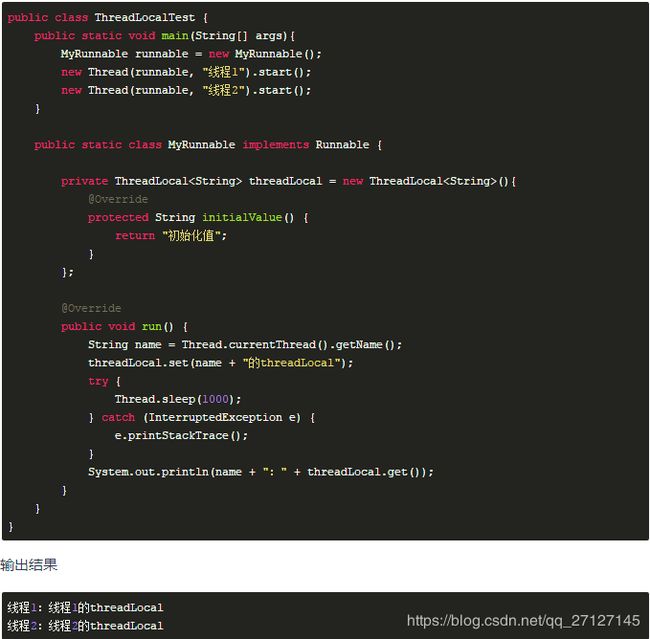
Task: Click the 'catch (InterruptedException e)' line
Action: coord(201,417)
